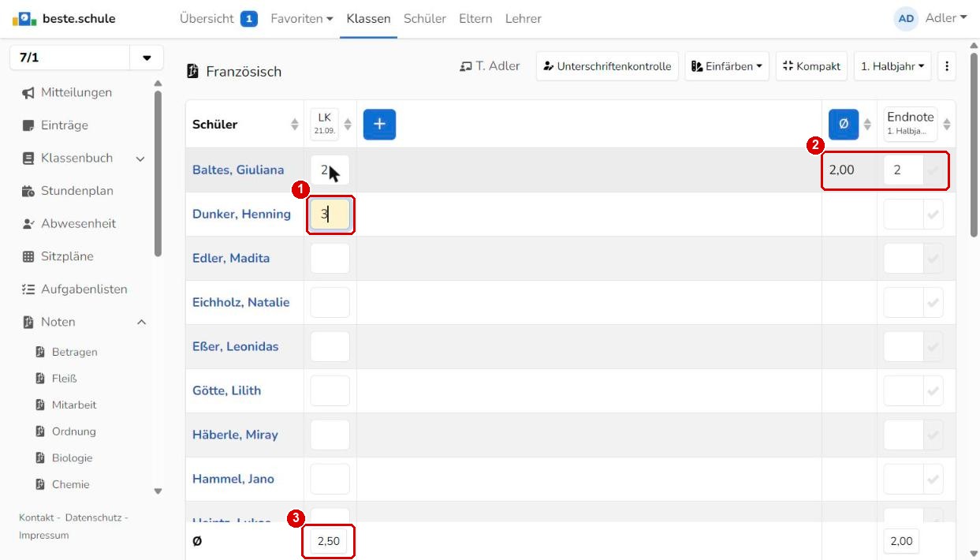Open the Biologie grades in sidebar

click(x=72, y=458)
